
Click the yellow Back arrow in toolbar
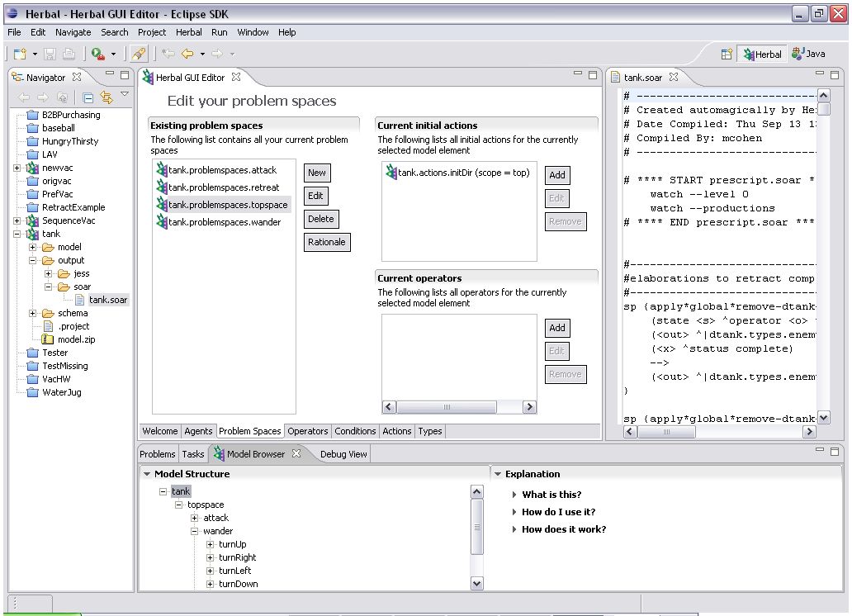[x=187, y=54]
